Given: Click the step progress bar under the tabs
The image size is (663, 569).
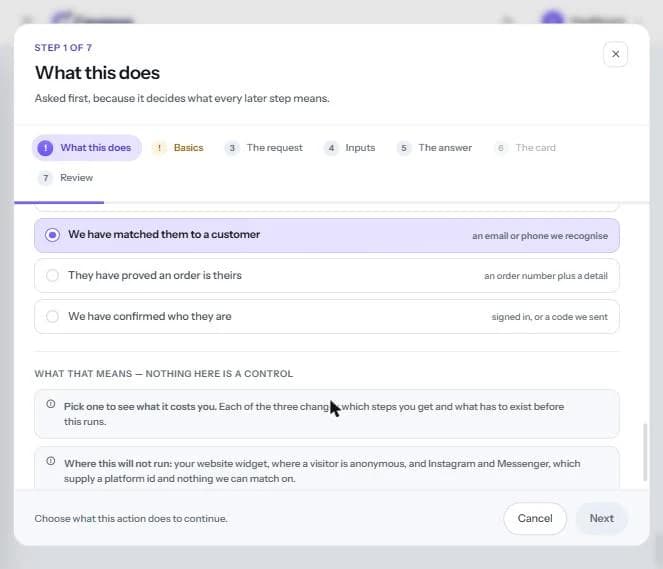Looking at the screenshot, I should pos(332,202).
